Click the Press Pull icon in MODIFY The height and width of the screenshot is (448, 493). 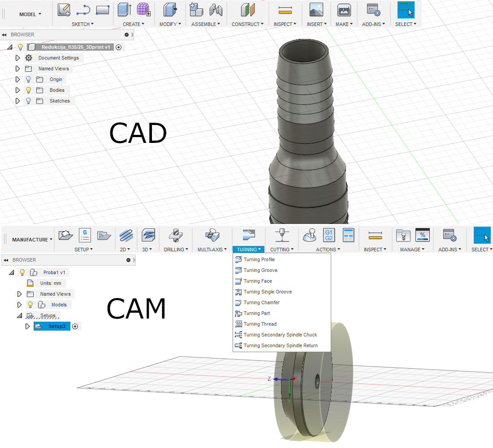[170, 9]
